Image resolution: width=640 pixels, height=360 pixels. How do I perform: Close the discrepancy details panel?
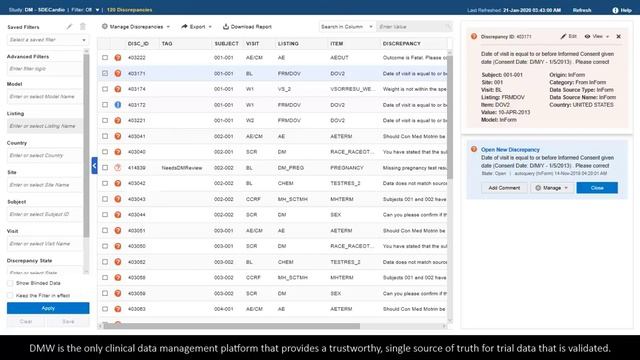click(618, 36)
